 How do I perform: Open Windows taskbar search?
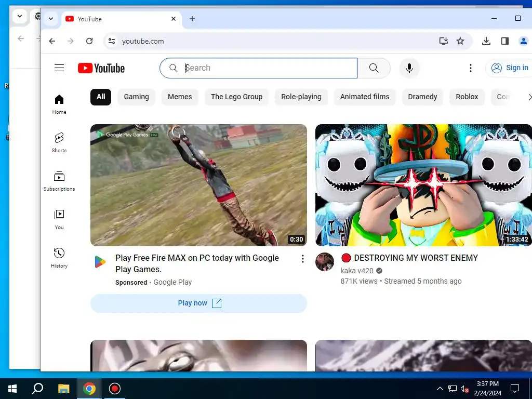[x=37, y=389]
